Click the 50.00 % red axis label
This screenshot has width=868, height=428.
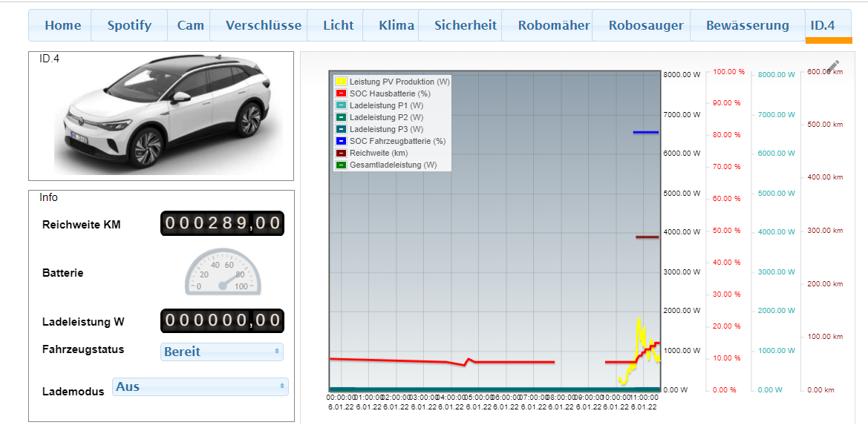point(727,230)
